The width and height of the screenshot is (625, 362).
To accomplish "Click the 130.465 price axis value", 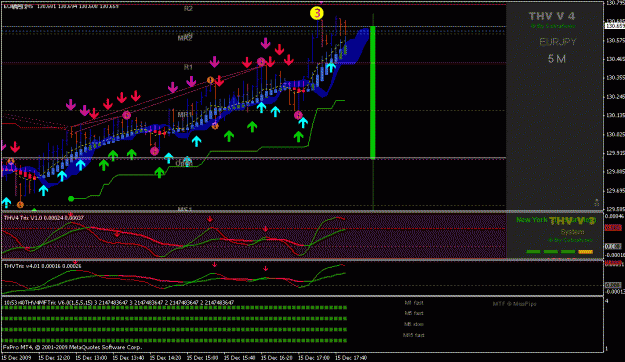I will 615,59.
